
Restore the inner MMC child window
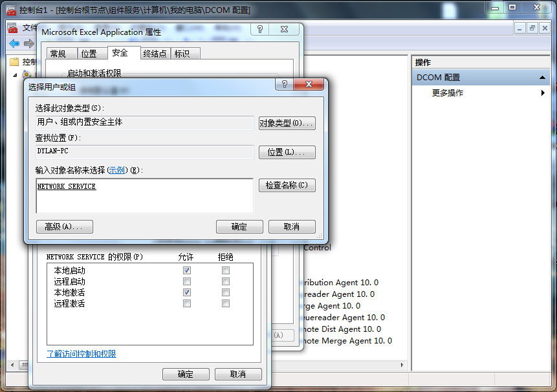click(532, 28)
